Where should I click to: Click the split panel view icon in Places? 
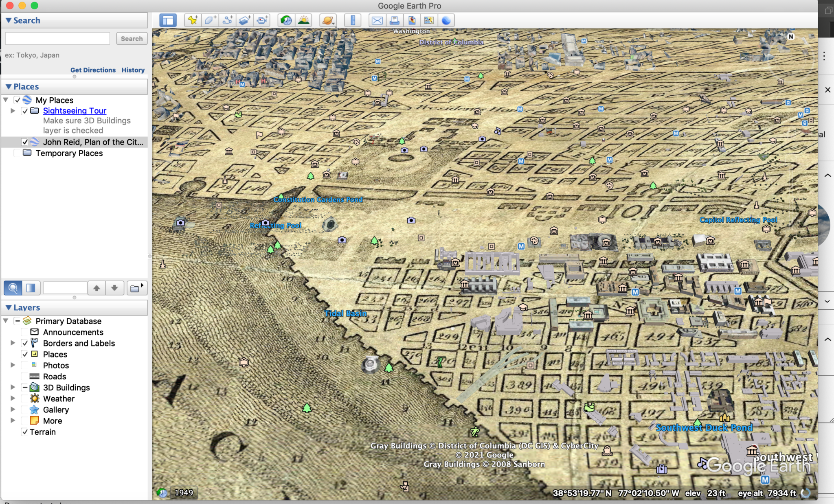31,288
